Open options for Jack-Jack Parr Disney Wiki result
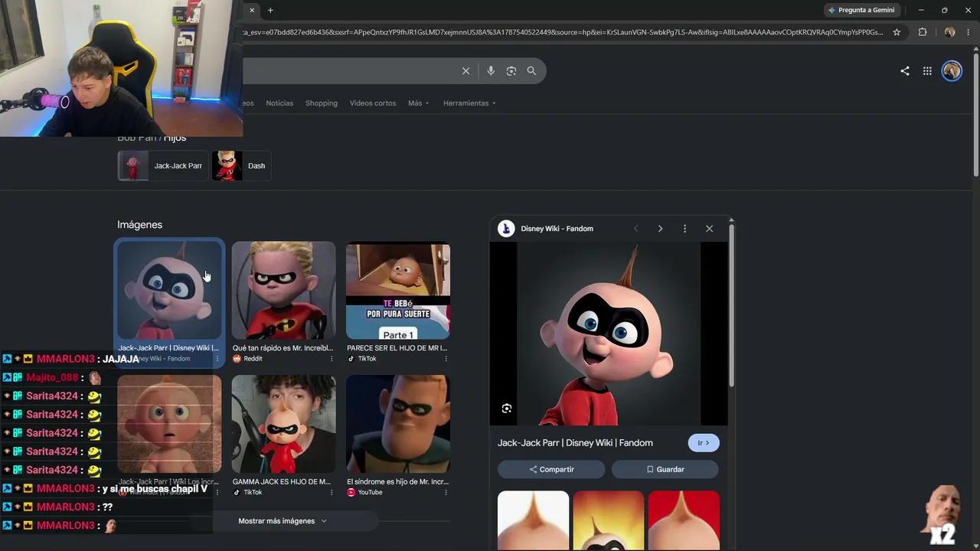Image resolution: width=980 pixels, height=551 pixels. tap(217, 358)
